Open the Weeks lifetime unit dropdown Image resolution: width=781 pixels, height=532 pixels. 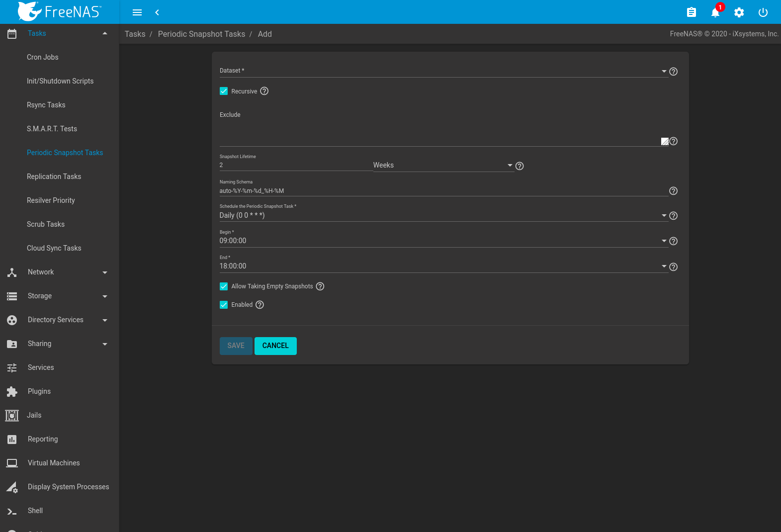(442, 165)
